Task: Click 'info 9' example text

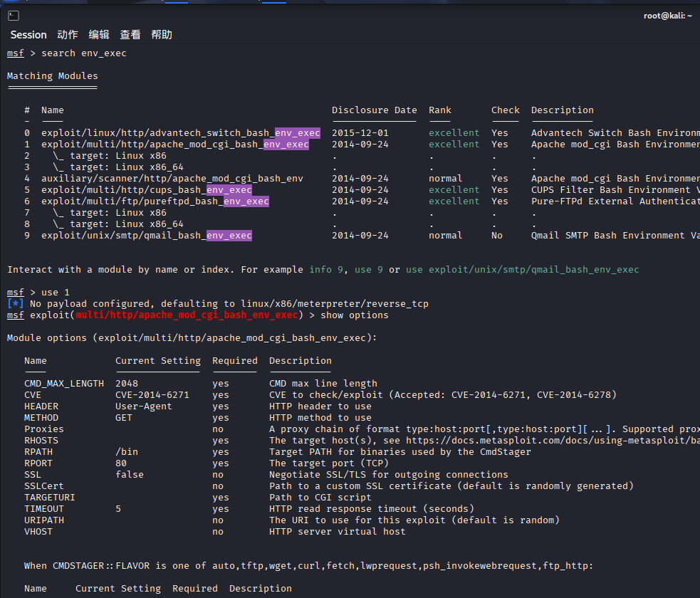Action: (326, 270)
